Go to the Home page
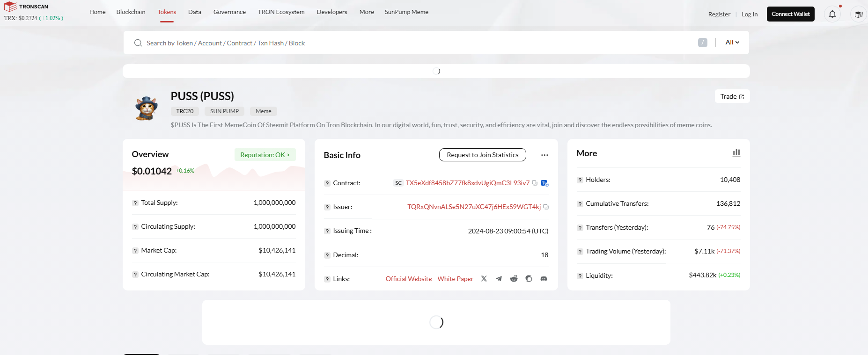 (x=97, y=12)
